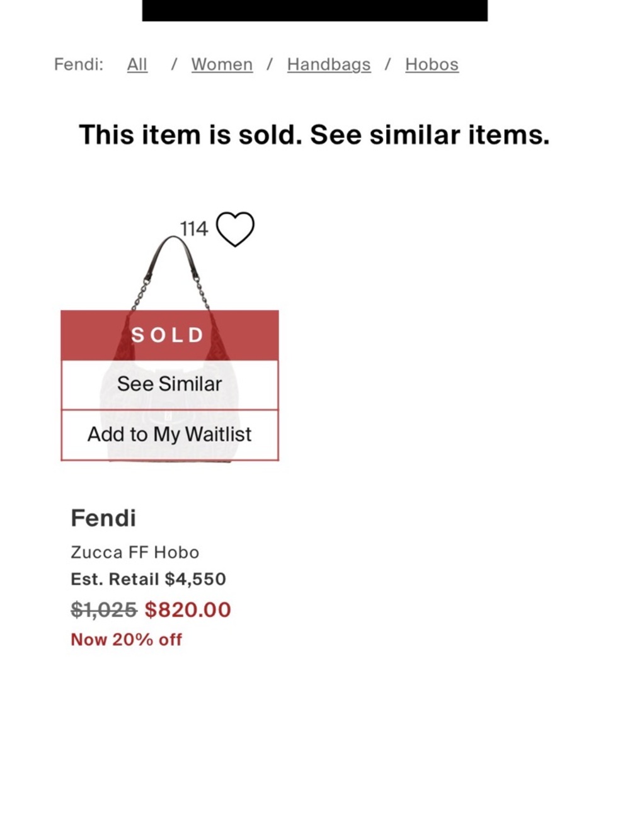
Task: Click the Now 20% off label
Action: pyautogui.click(x=126, y=640)
